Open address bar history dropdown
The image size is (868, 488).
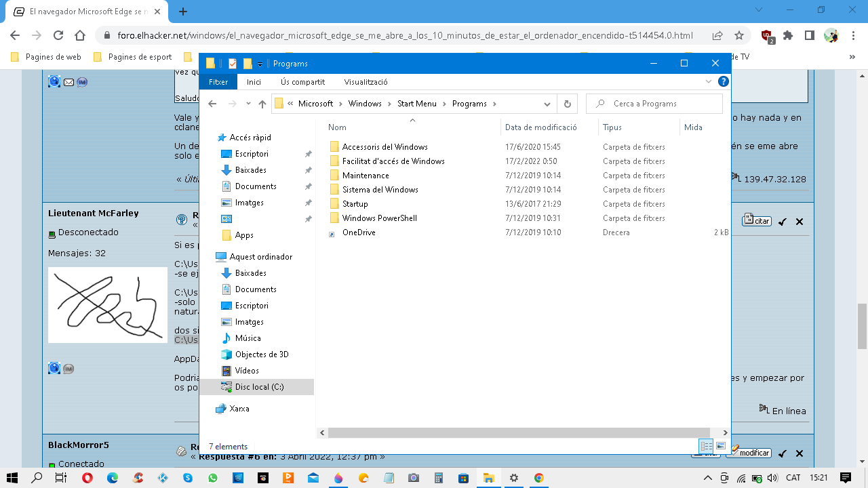point(547,104)
